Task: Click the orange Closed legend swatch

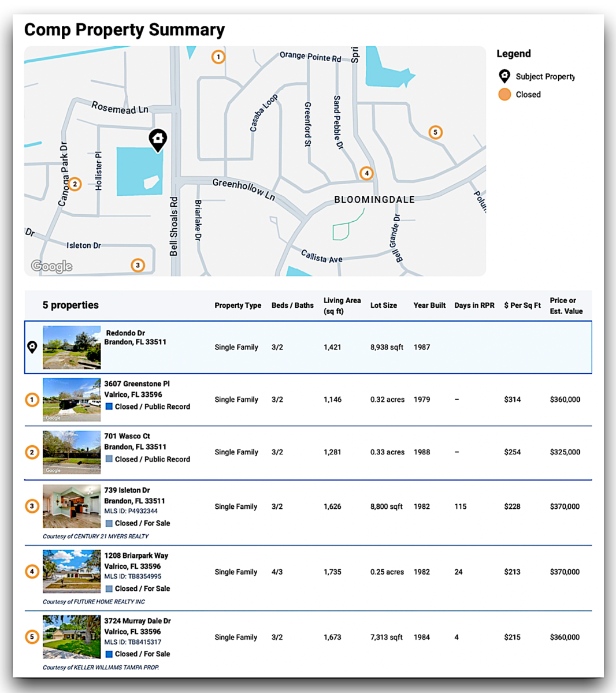Action: coord(504,94)
